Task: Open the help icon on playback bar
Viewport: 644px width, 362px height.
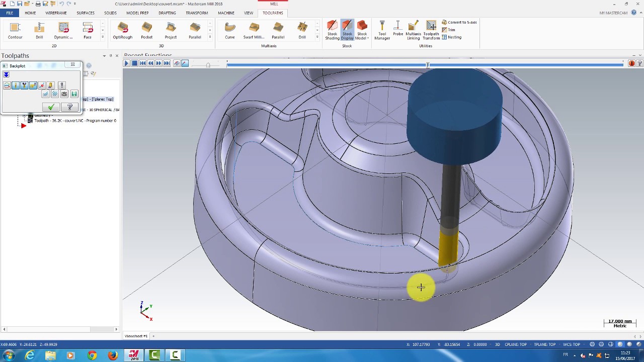Action: 639,63
